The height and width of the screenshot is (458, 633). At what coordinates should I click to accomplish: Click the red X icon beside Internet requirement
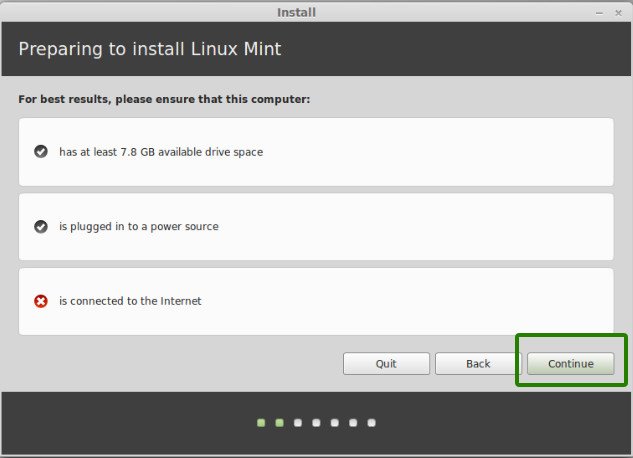pos(41,301)
